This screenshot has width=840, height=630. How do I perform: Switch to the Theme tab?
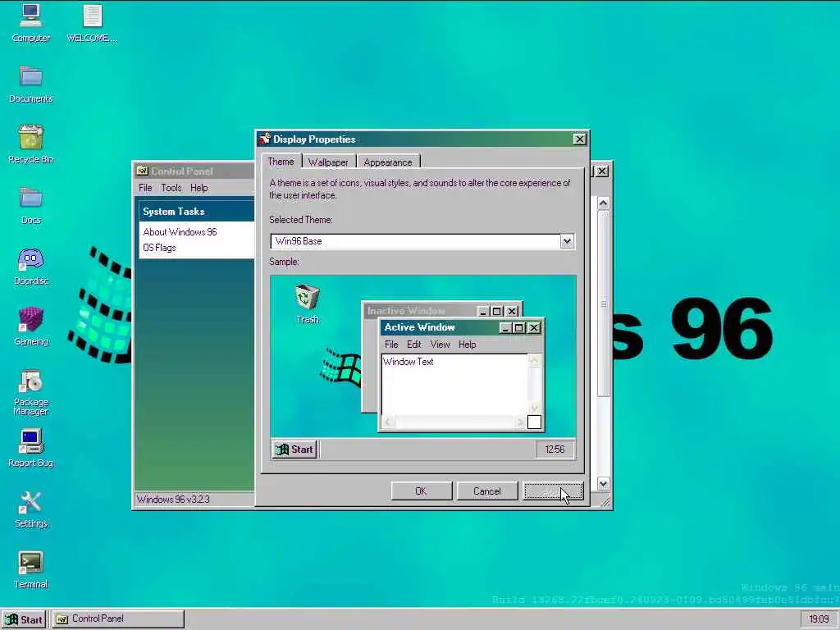pyautogui.click(x=281, y=162)
